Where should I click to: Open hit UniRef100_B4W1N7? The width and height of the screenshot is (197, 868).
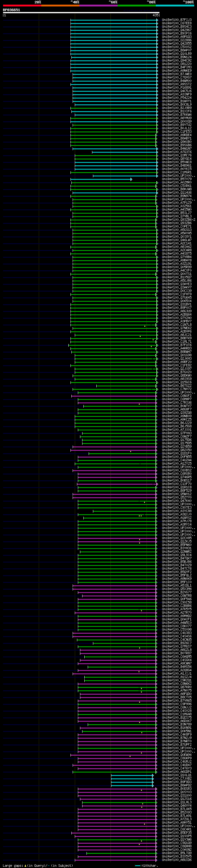pos(176,149)
